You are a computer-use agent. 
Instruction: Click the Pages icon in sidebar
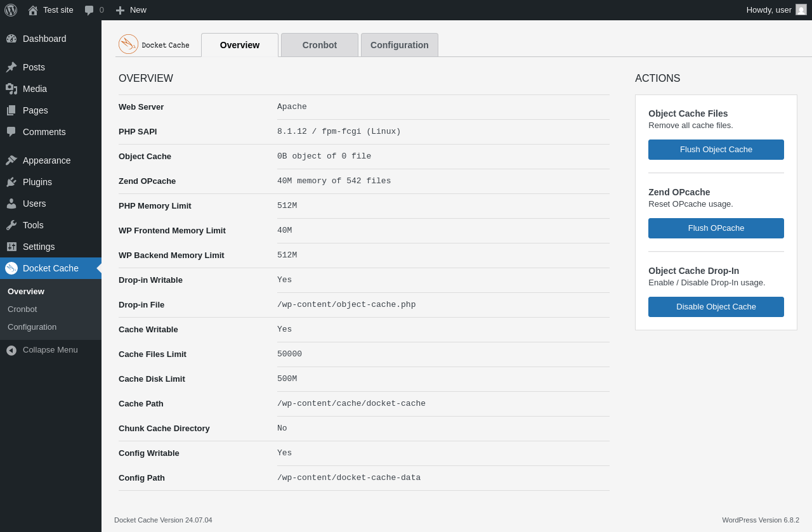click(11, 110)
